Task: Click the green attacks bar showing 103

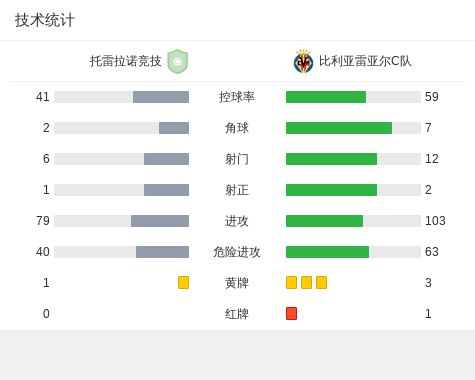Action: (x=324, y=221)
